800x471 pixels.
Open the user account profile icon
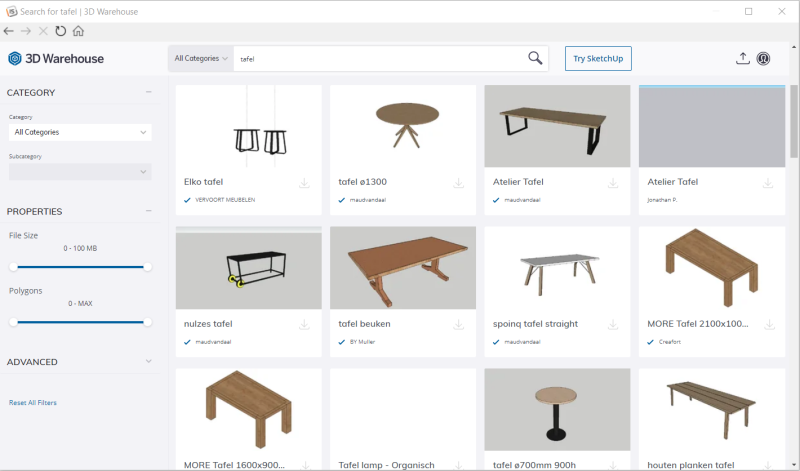[x=763, y=58]
